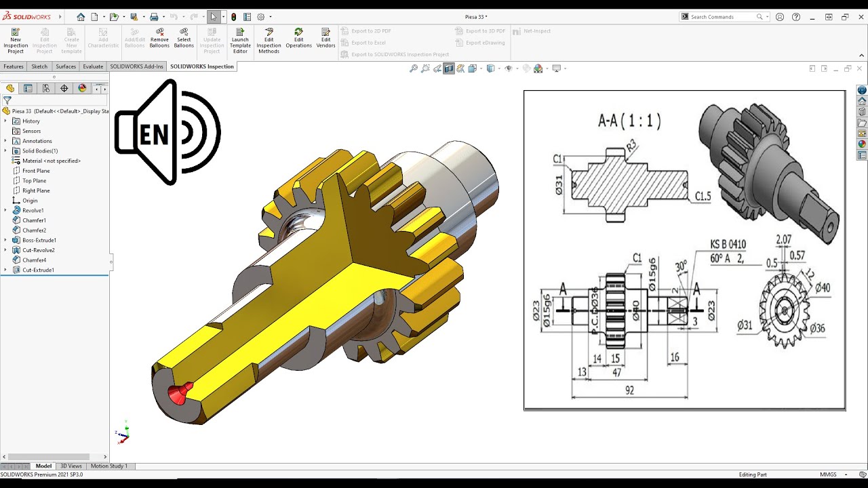Open dropdown arrow next to Select cursor
868x488 pixels.
[223, 17]
